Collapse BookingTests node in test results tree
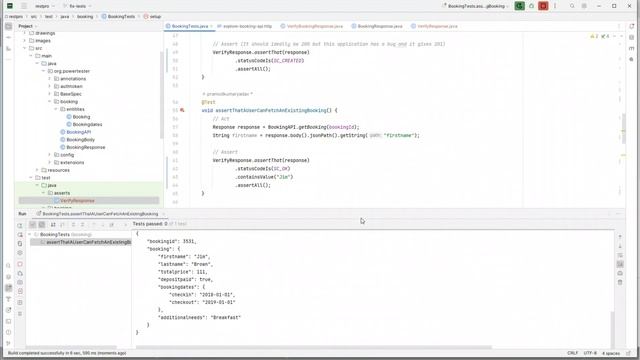640x360 pixels. point(29,235)
